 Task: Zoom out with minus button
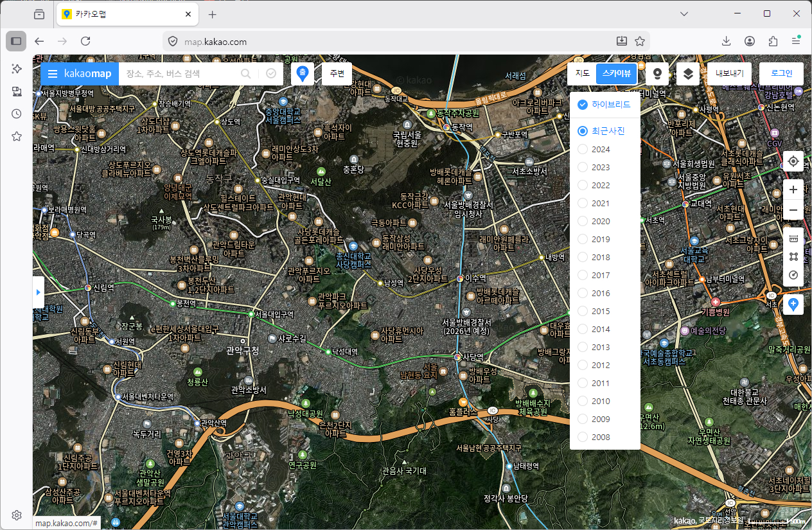pos(793,210)
